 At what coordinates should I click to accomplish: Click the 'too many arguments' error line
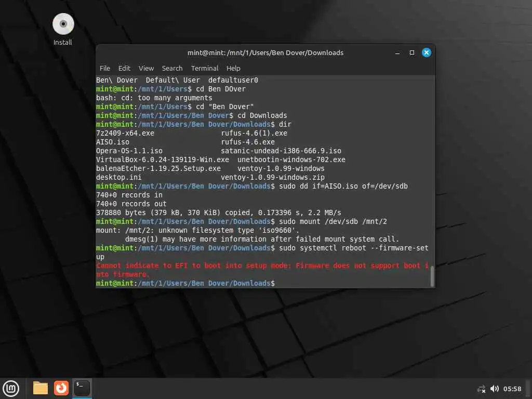click(154, 98)
